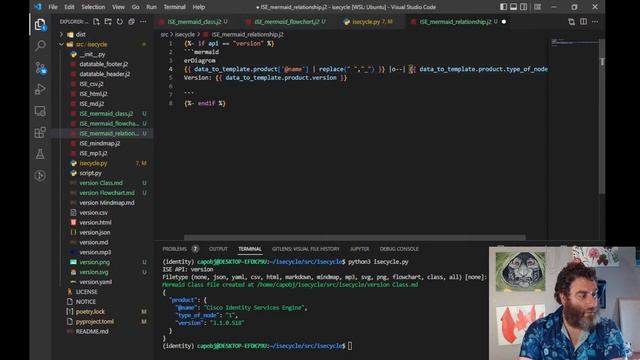Switch to ISE_mermaid_class.j2 editor tab

193,22
